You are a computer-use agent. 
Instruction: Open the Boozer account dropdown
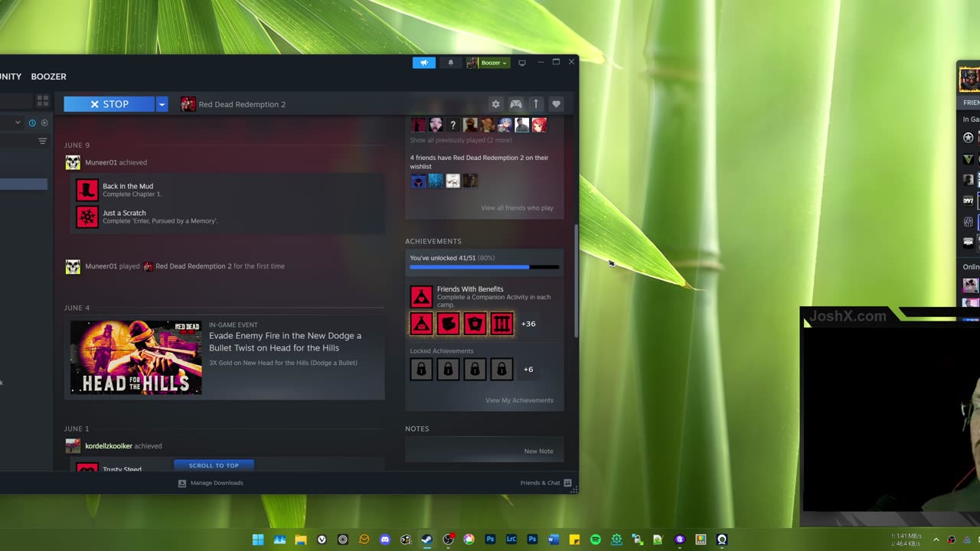coord(488,63)
